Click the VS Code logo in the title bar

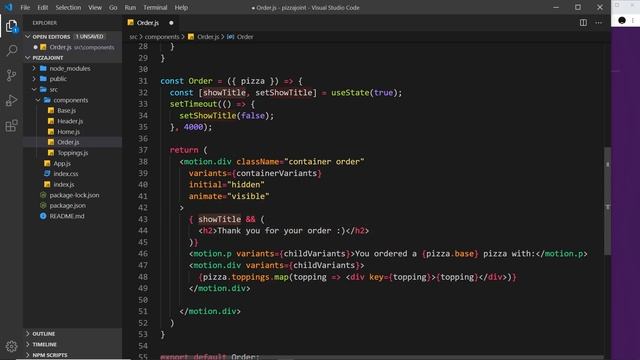[x=9, y=7]
